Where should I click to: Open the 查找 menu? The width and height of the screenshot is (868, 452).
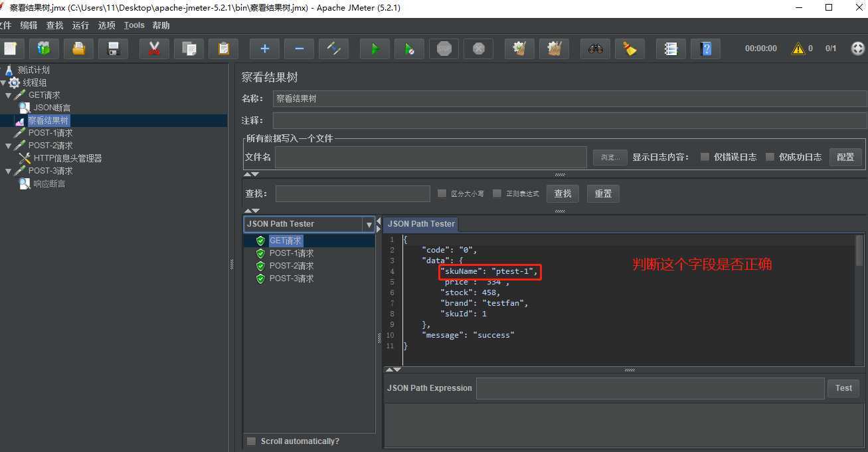(x=54, y=25)
